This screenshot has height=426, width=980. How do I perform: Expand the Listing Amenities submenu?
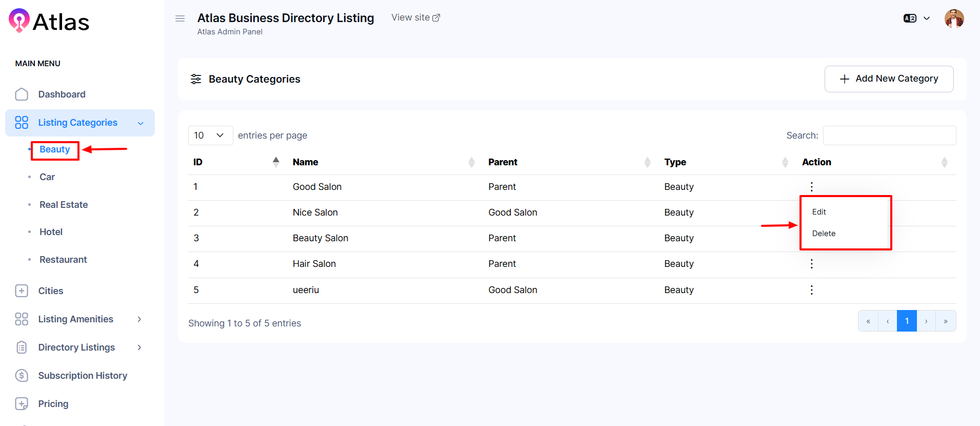139,319
